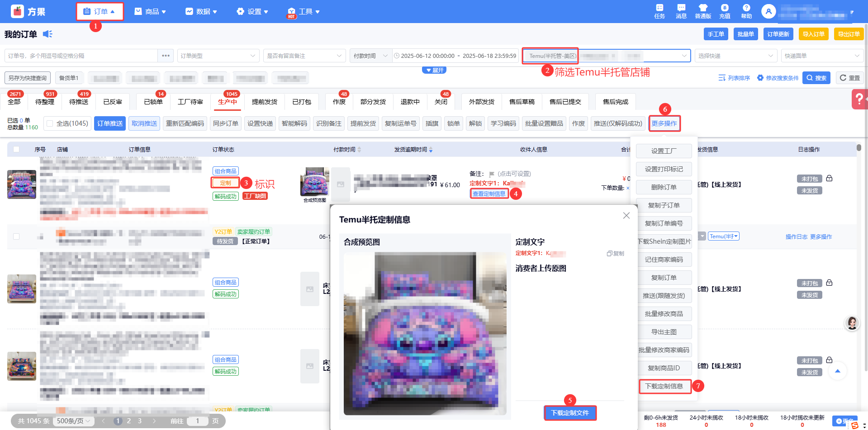Click the back-to-top arrow button
The width and height of the screenshot is (868, 430).
coord(838,371)
